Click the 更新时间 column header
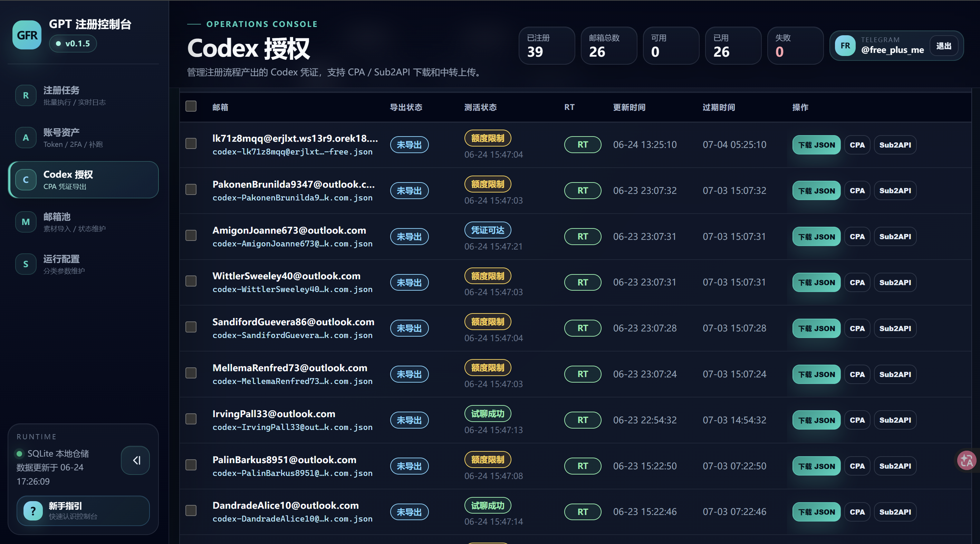Image resolution: width=980 pixels, height=544 pixels. pyautogui.click(x=629, y=107)
